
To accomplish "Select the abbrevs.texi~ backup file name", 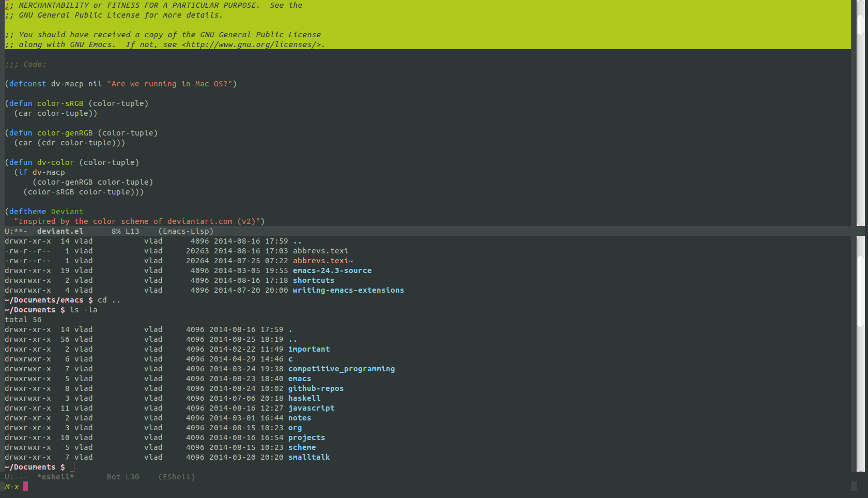I will click(323, 261).
